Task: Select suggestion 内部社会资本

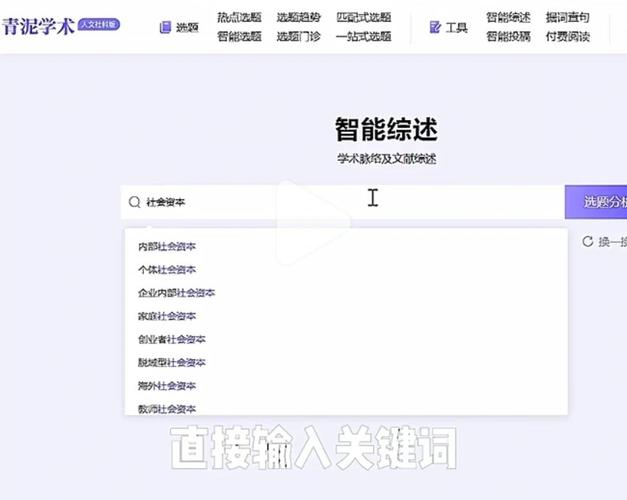Action: tap(167, 246)
